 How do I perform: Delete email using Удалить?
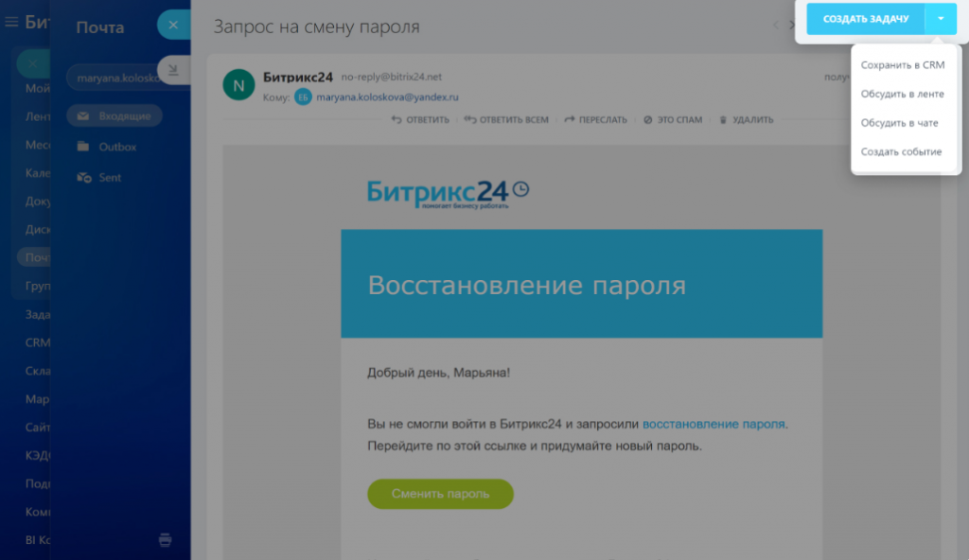click(746, 120)
